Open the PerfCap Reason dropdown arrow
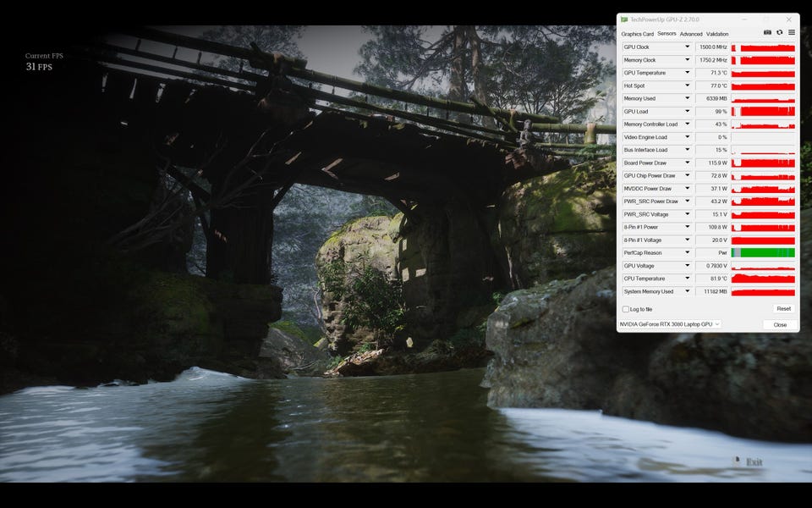 point(687,252)
